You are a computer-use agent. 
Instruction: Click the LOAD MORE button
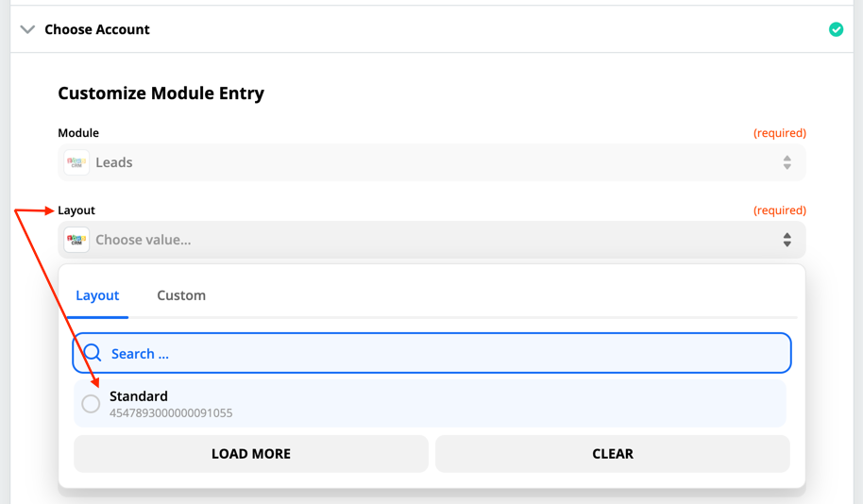click(x=251, y=453)
